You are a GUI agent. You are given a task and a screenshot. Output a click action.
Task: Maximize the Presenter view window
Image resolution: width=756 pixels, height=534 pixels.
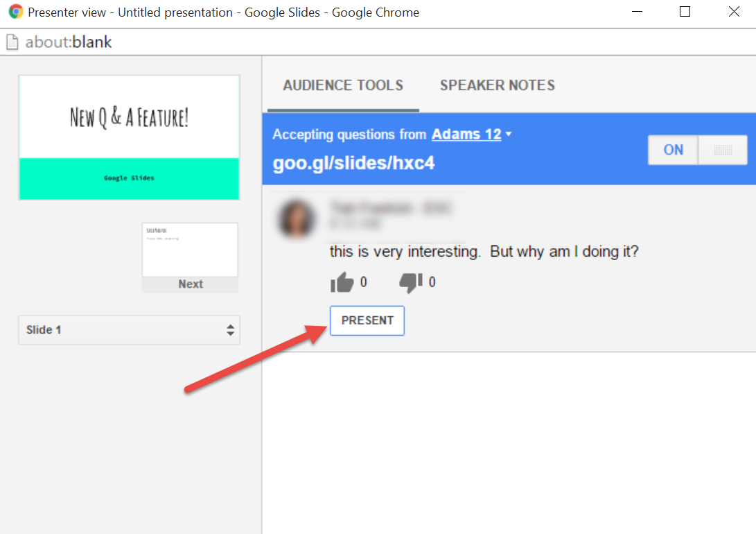click(685, 12)
